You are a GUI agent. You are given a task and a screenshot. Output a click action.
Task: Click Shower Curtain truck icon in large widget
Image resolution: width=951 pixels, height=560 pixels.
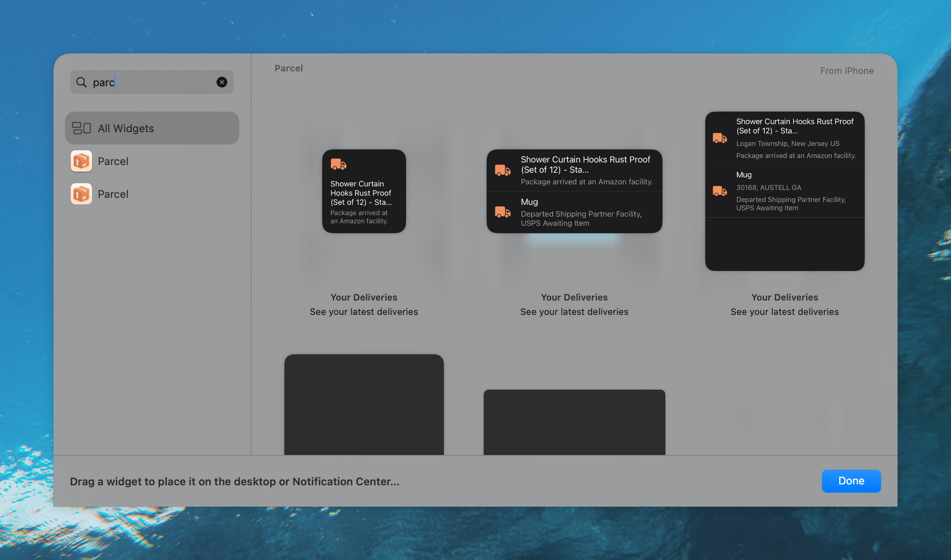click(719, 138)
